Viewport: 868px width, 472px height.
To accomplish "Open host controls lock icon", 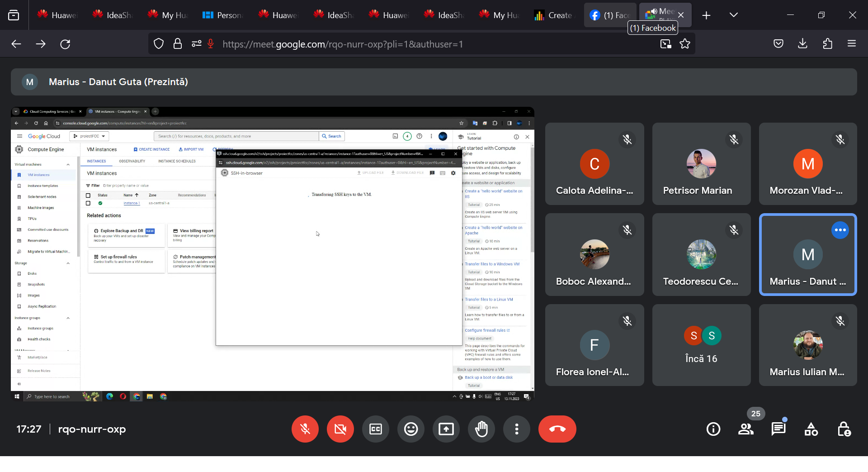I will click(x=844, y=429).
